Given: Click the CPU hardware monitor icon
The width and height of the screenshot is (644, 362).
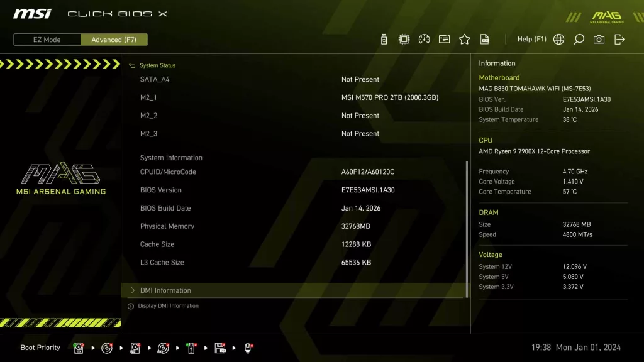Looking at the screenshot, I should click(x=403, y=39).
